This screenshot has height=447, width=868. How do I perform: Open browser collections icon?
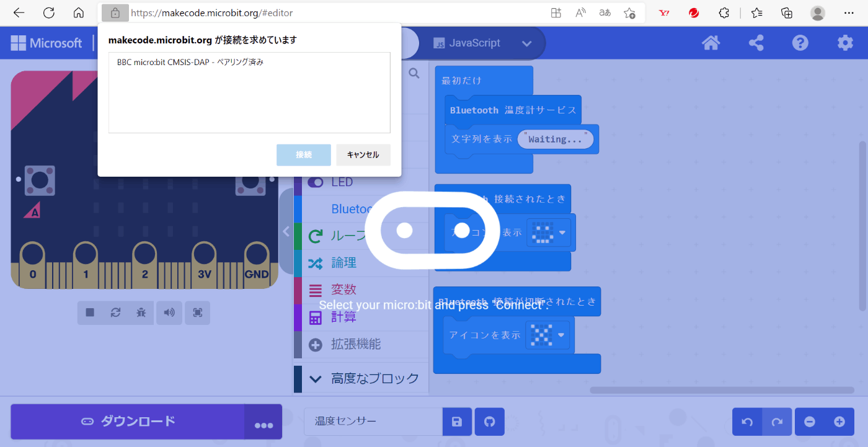pyautogui.click(x=787, y=12)
